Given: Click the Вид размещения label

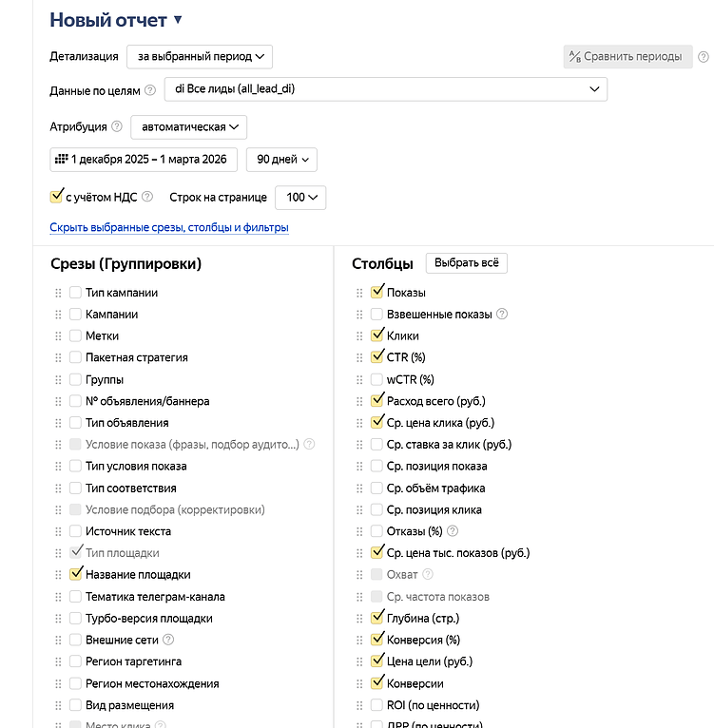Looking at the screenshot, I should click(x=129, y=705).
